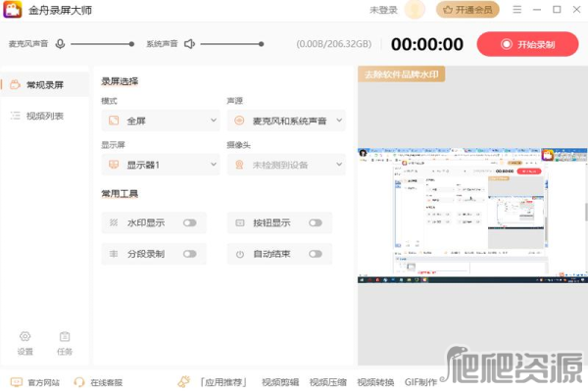Select the 常规录屏 sidebar tab
The width and height of the screenshot is (588, 391).
pos(45,84)
